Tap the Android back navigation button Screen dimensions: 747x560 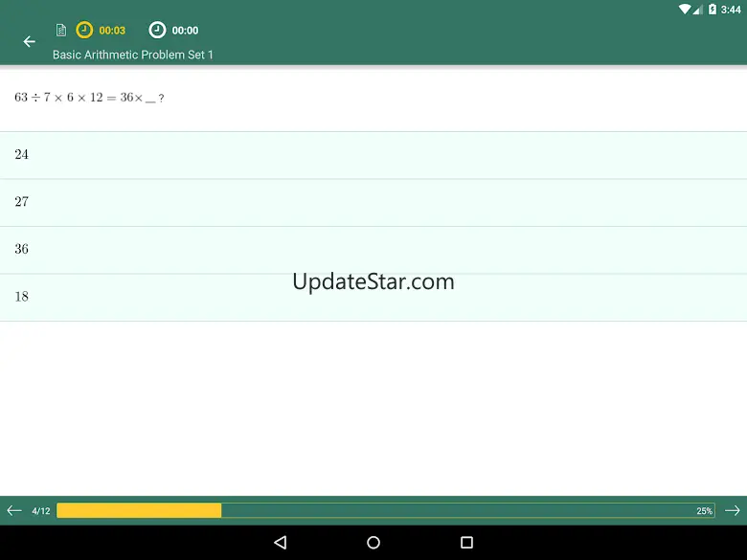pos(281,543)
